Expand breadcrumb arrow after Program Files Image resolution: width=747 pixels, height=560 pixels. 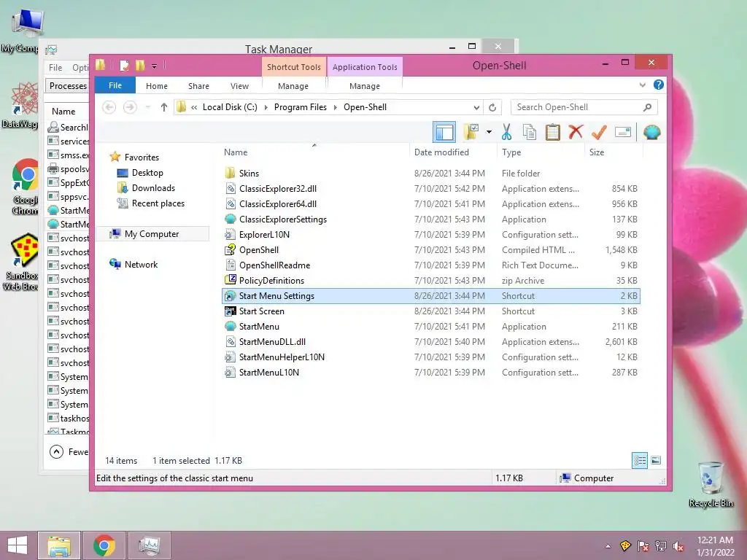(336, 107)
